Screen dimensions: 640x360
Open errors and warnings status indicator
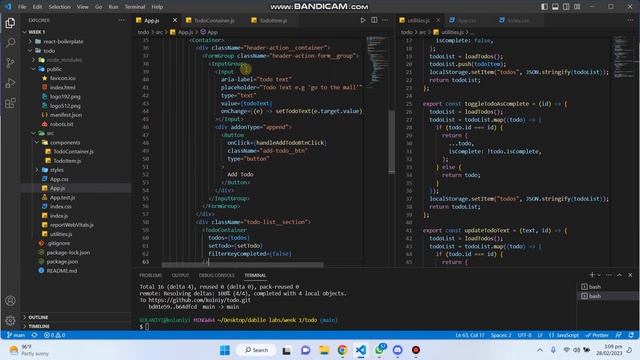coord(54,335)
